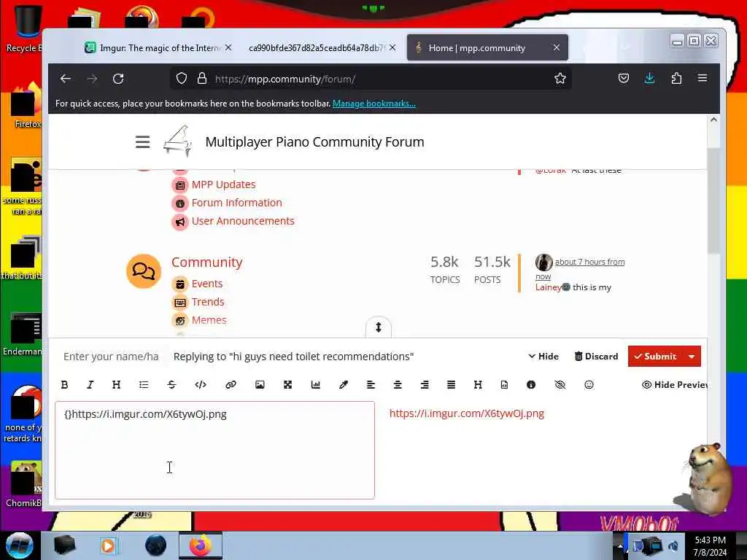The height and width of the screenshot is (560, 747).
Task: Open the forum hamburger menu
Action: [x=142, y=142]
